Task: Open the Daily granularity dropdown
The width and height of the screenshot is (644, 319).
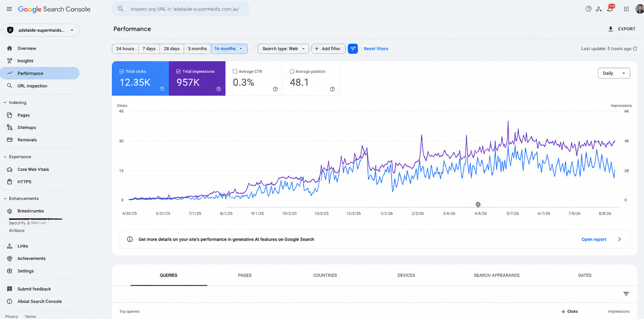Action: (614, 73)
